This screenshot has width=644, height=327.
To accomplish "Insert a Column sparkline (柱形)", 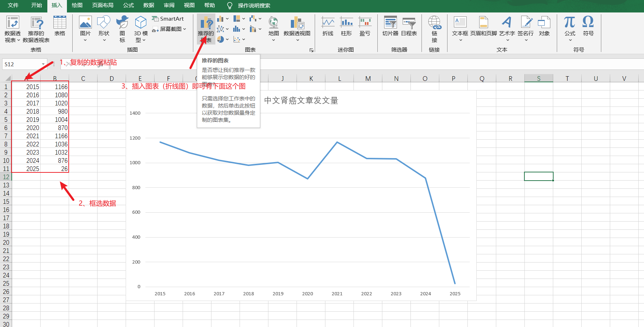I will point(346,26).
